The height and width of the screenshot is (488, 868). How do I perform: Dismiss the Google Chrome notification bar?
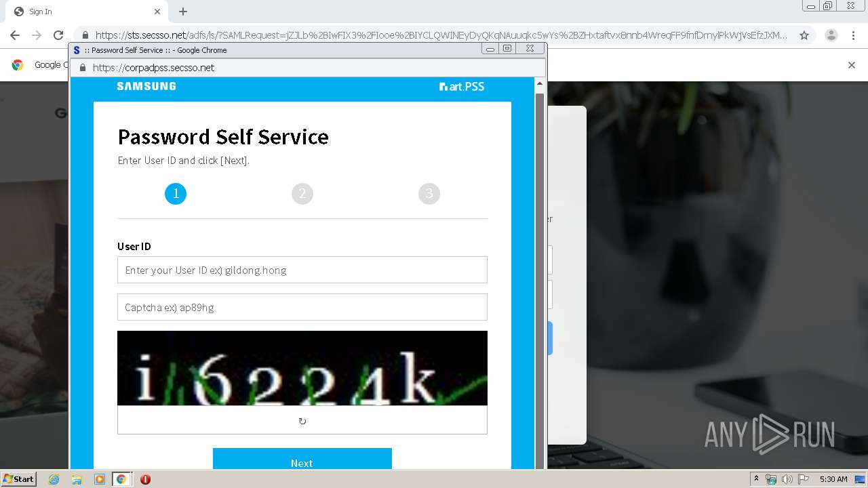852,65
